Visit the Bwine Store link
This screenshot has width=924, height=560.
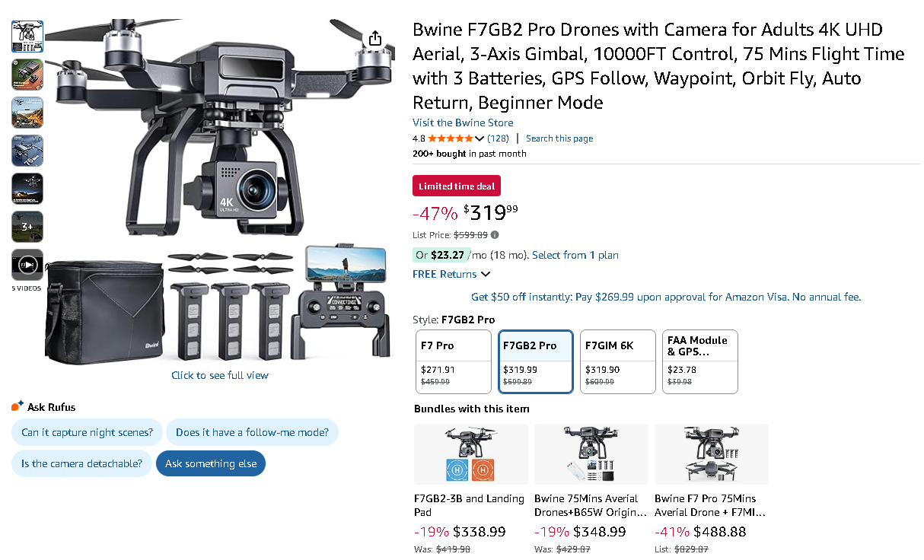point(463,123)
